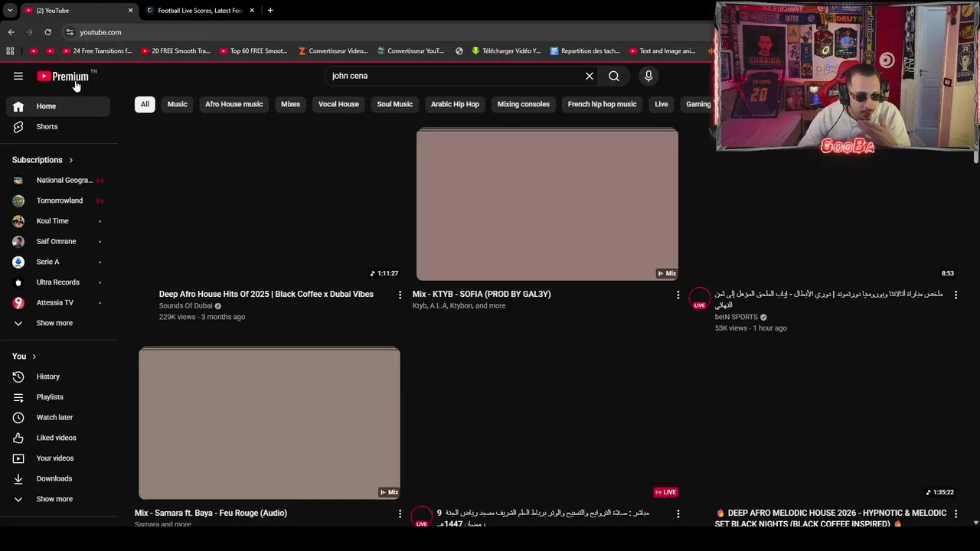Screen dimensions: 980x551
Task: Click the YouTube Premium logo
Action: tap(63, 77)
